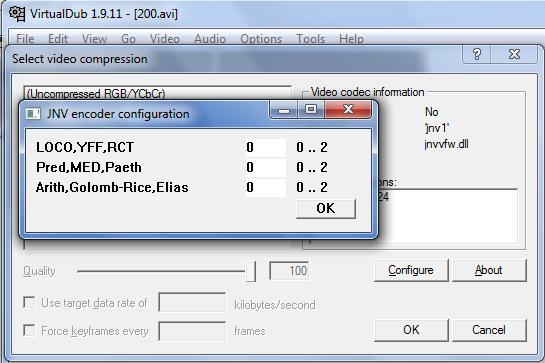
Task: Close the Select video compression dialog
Action: pyautogui.click(x=514, y=55)
